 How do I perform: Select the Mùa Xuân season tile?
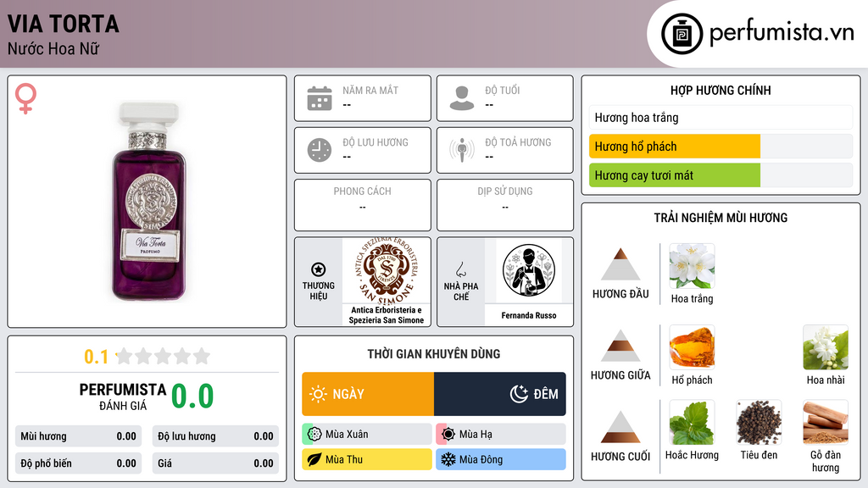(367, 435)
